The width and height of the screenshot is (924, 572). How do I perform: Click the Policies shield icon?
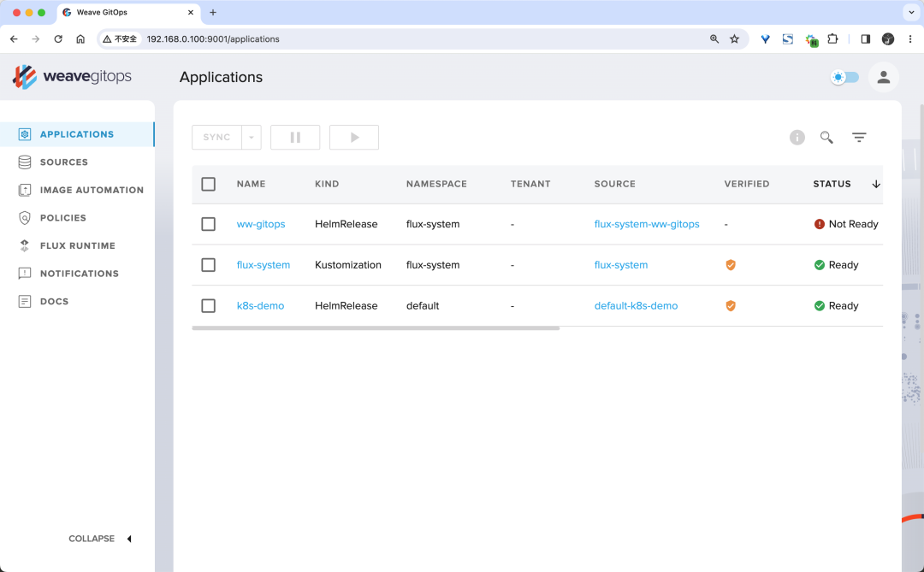[x=25, y=218]
